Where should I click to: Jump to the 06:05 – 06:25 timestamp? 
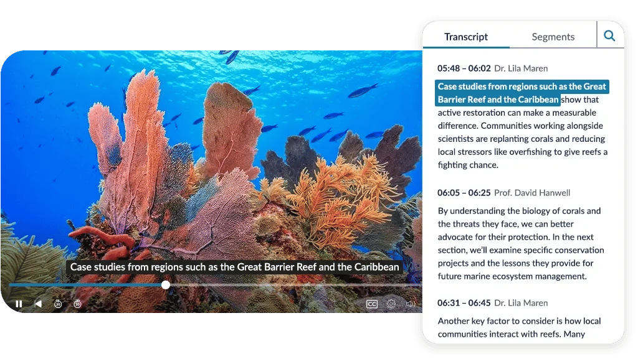464,193
